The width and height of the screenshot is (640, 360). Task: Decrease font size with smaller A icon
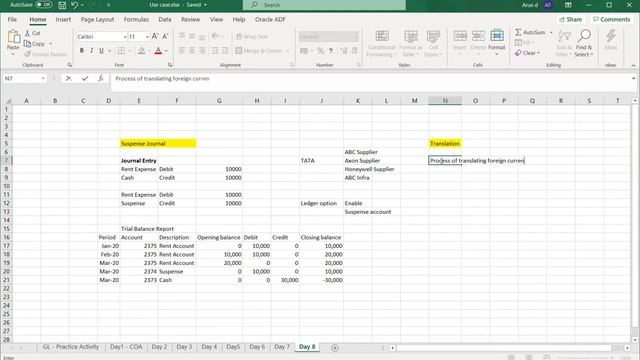(x=165, y=36)
